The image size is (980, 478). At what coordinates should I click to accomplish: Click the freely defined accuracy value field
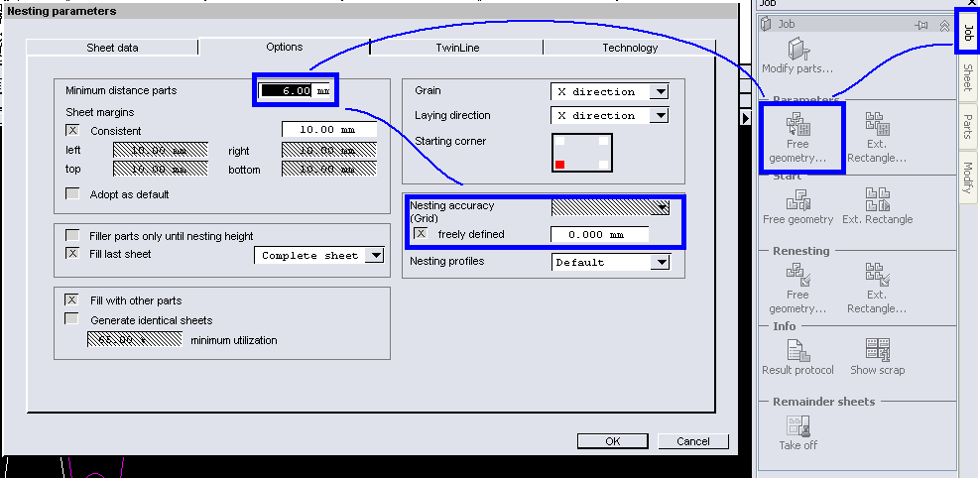click(x=599, y=234)
